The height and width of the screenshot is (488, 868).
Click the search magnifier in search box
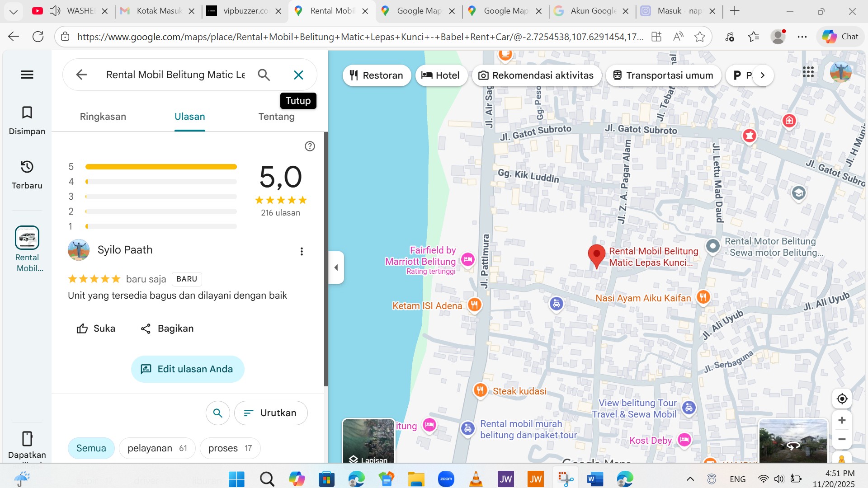[x=264, y=75]
